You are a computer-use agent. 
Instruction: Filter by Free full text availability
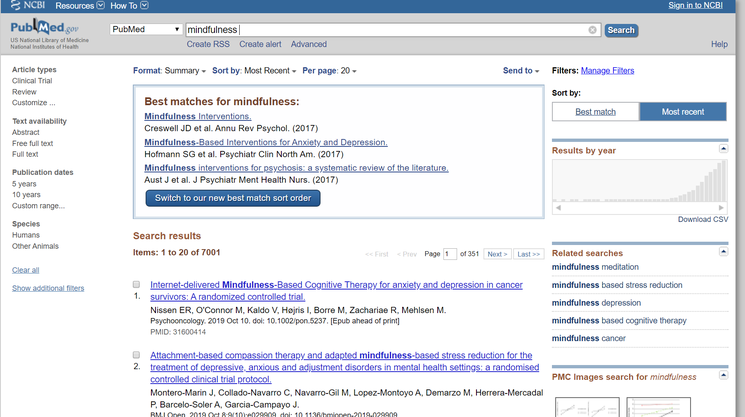32,143
